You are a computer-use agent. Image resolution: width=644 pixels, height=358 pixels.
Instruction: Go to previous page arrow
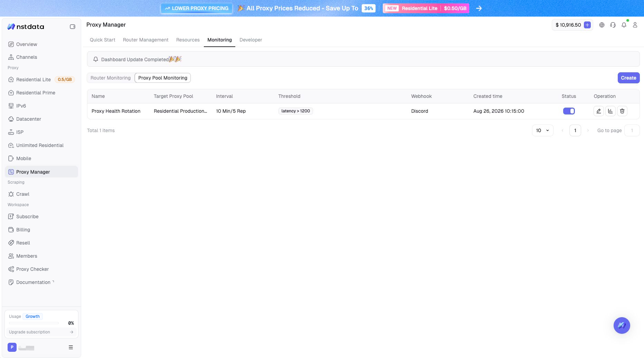tap(562, 130)
